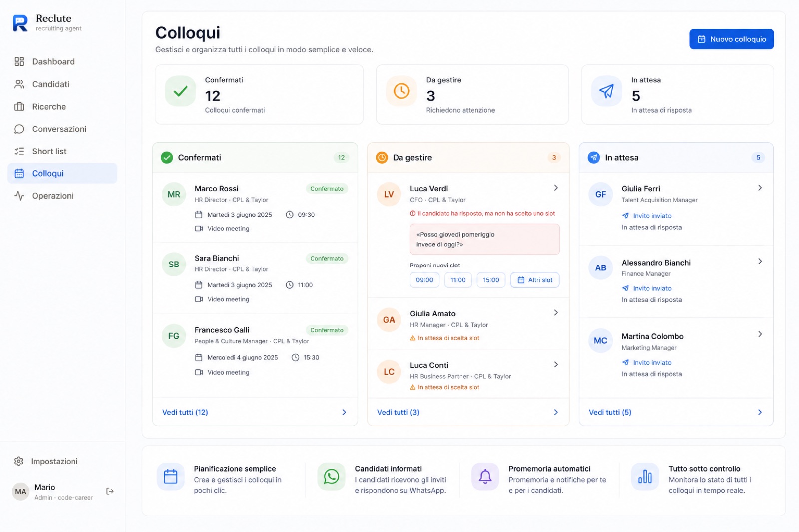Image resolution: width=799 pixels, height=532 pixels.
Task: Propose the 11:00 slot
Action: click(458, 280)
